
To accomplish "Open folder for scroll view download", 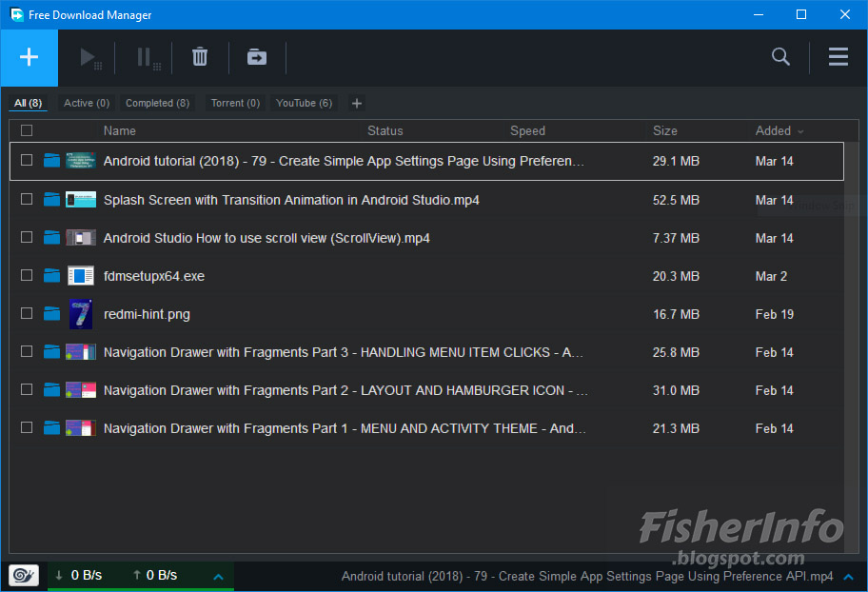I will [51, 238].
